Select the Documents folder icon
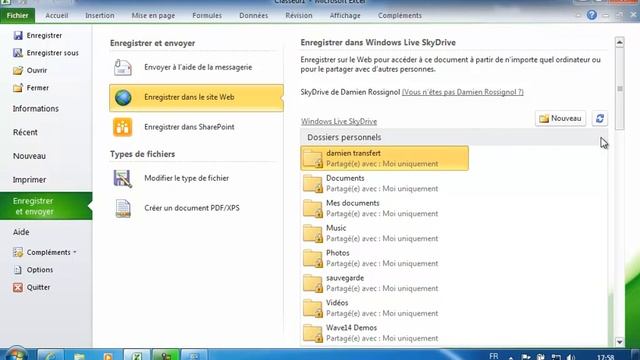 pos(313,183)
